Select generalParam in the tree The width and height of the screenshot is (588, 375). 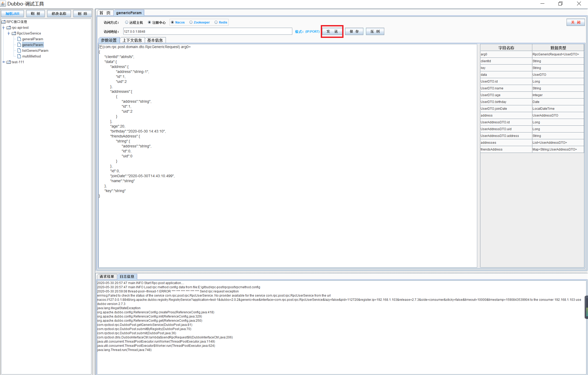(x=33, y=39)
